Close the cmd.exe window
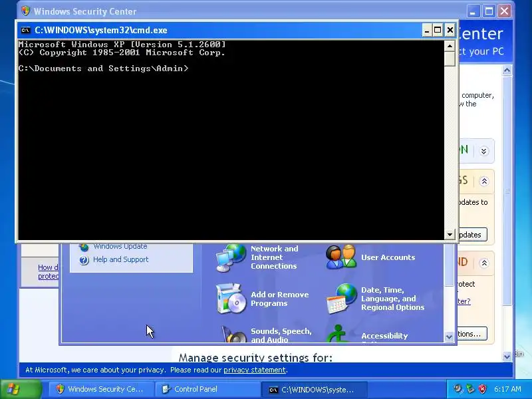532x399 pixels. pos(450,31)
